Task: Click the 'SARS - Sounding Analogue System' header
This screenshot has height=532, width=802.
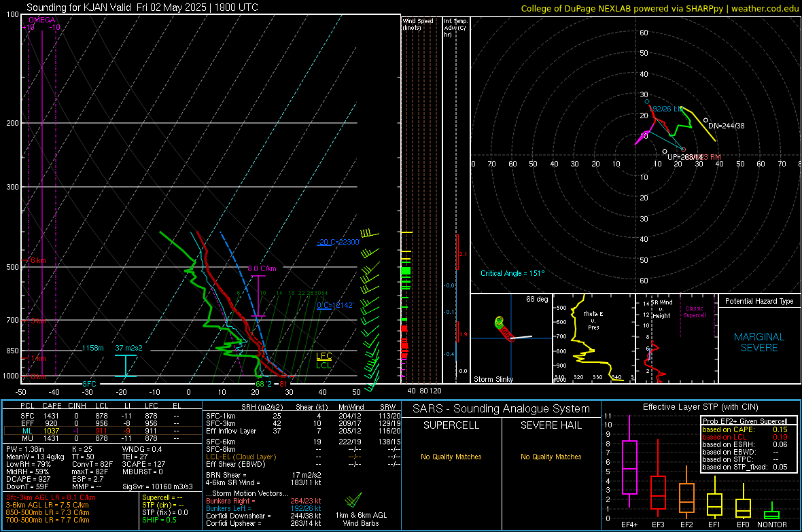Action: [x=502, y=409]
